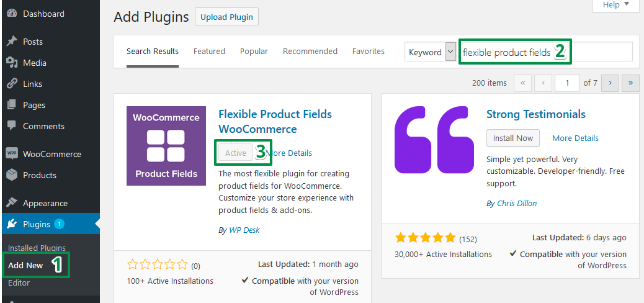Open the Keyword search type dropdown
The height and width of the screenshot is (303, 644).
point(431,52)
